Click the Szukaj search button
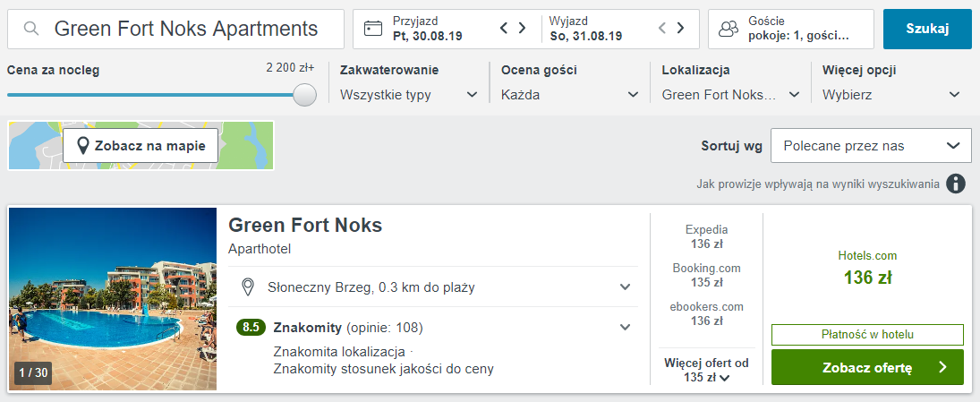The image size is (980, 402). pos(927,29)
